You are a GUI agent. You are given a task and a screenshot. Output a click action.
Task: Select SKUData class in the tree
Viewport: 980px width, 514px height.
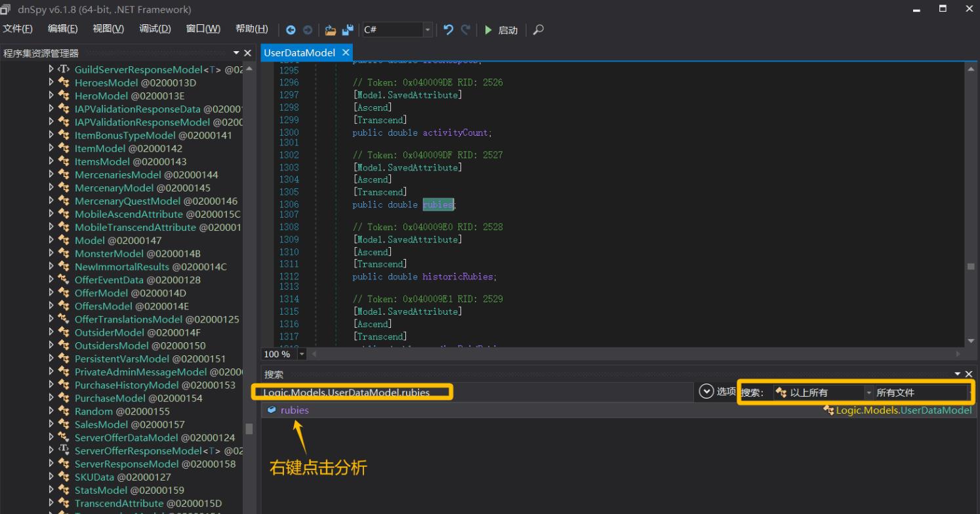pyautogui.click(x=123, y=477)
